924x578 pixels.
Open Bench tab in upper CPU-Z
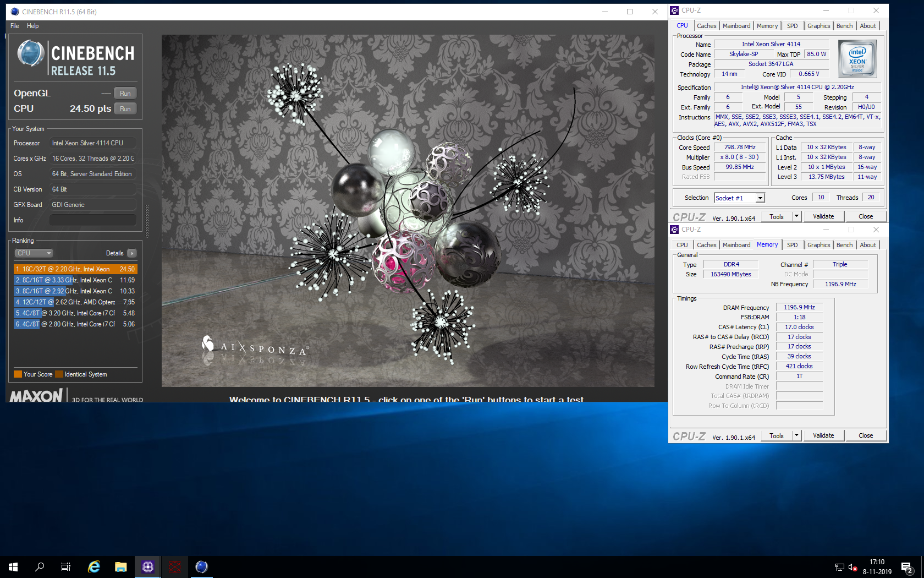[x=845, y=26]
